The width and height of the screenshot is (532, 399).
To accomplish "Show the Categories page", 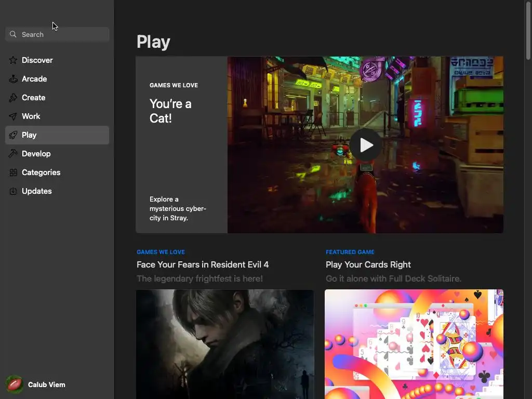I will (57, 172).
